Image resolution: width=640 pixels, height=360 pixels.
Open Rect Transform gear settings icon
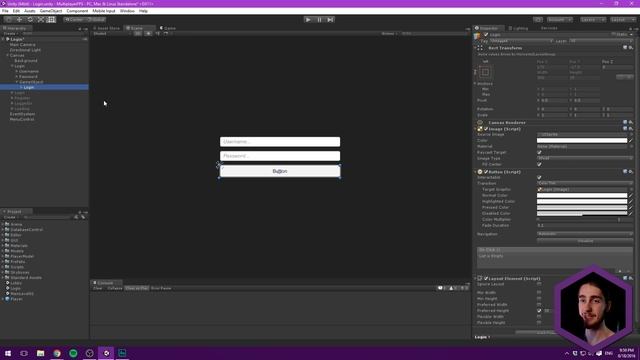click(631, 48)
